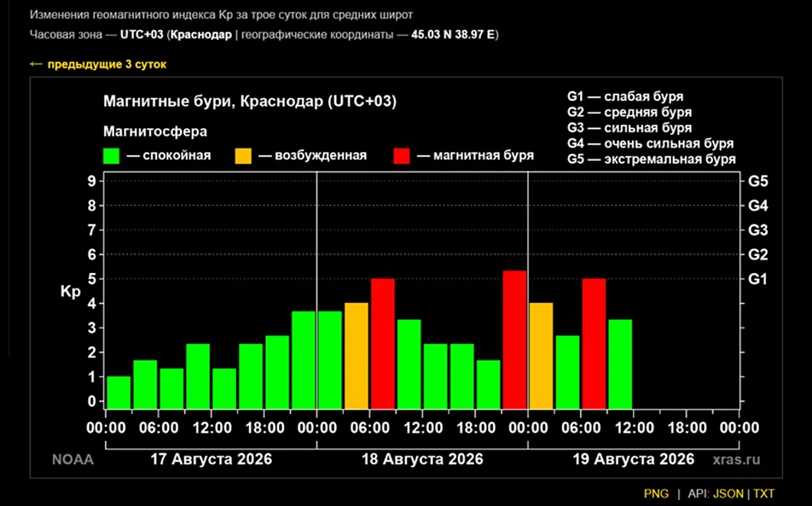Viewport: 812px width, 506px height.
Task: Click the '9' value on Kp axis
Action: (x=92, y=182)
